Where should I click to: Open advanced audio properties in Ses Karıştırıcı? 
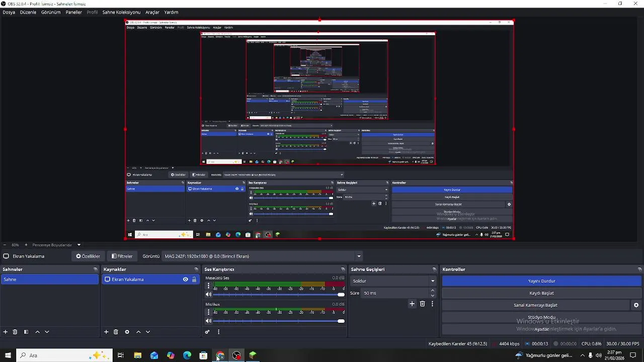coord(207,332)
